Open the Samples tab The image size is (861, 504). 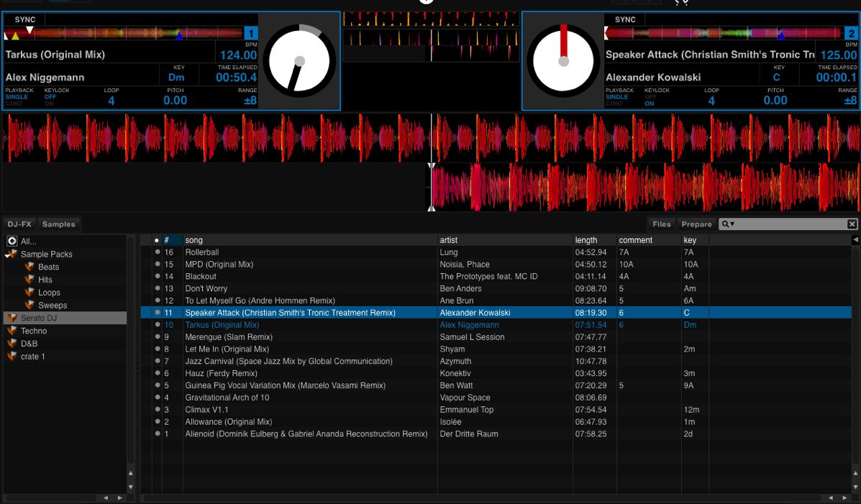click(x=58, y=224)
